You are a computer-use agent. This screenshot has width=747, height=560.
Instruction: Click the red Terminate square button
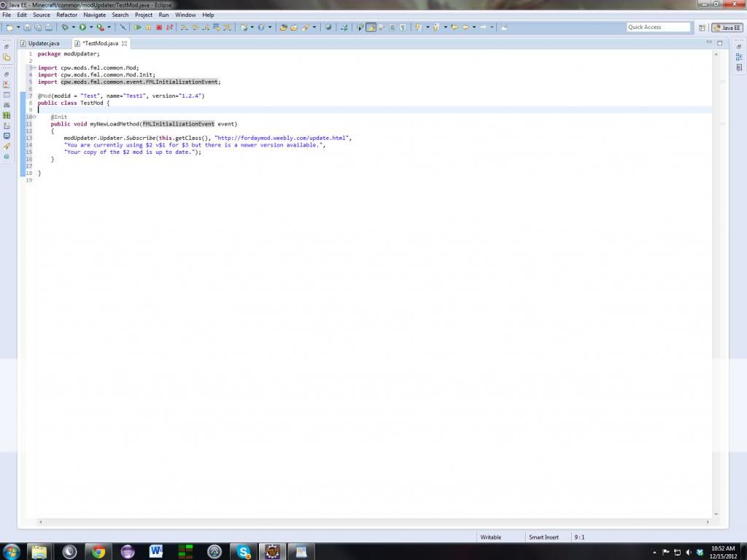coord(159,28)
